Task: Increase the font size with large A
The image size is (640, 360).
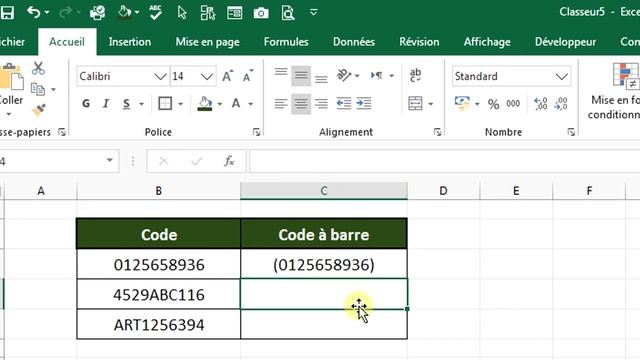Action: pyautogui.click(x=227, y=76)
